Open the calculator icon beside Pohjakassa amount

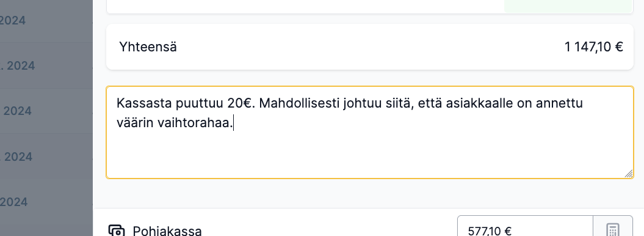pyautogui.click(x=612, y=229)
